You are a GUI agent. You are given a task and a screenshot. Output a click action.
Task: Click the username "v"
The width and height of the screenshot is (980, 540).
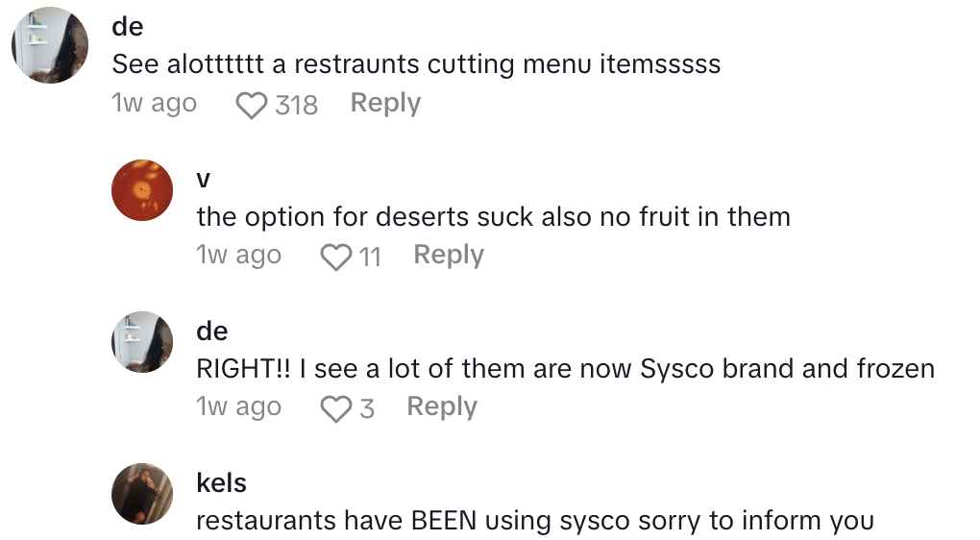[204, 180]
